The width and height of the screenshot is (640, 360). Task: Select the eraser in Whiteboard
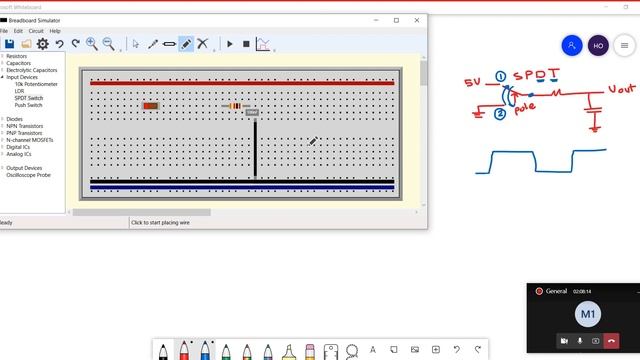click(x=310, y=351)
